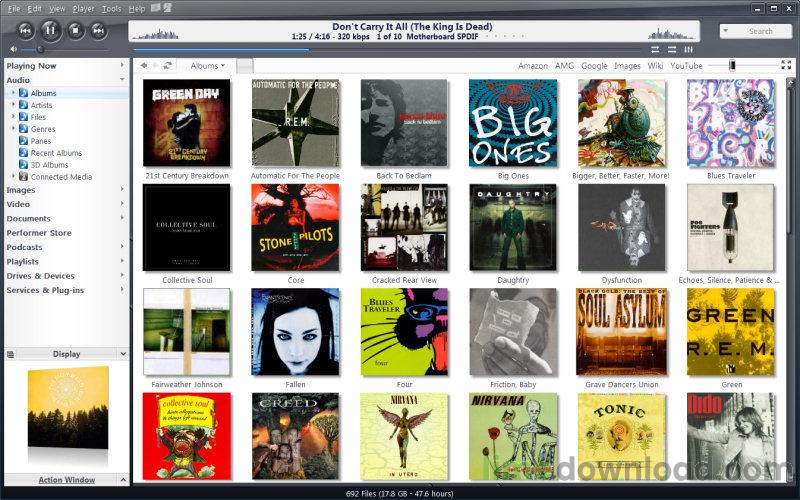Screen dimensions: 800x500
Task: Click the Amazon link
Action: (x=533, y=66)
